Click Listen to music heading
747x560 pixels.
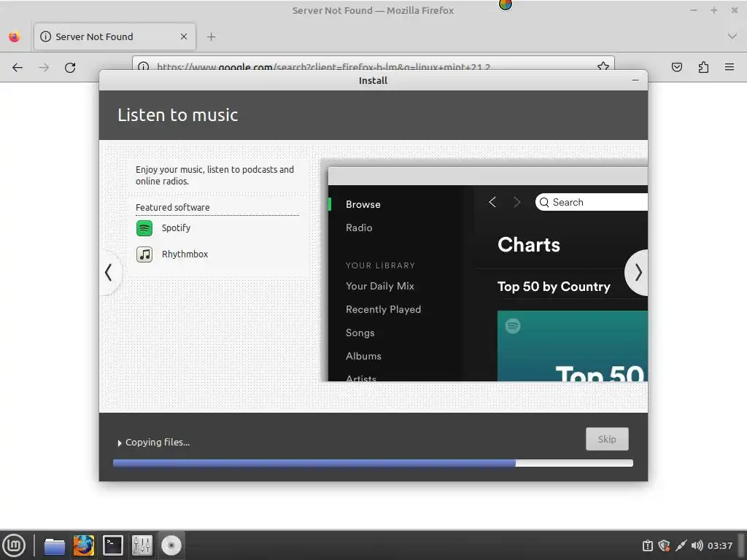click(x=178, y=115)
